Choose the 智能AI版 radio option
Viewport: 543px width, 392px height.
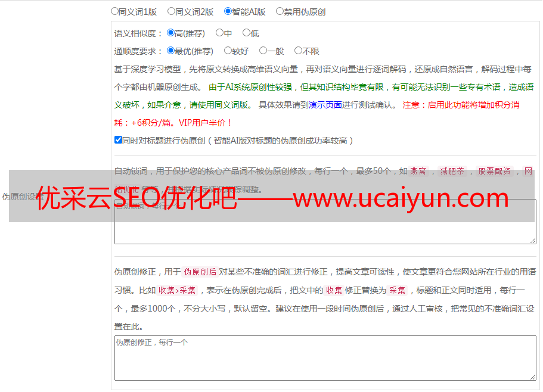(x=228, y=11)
